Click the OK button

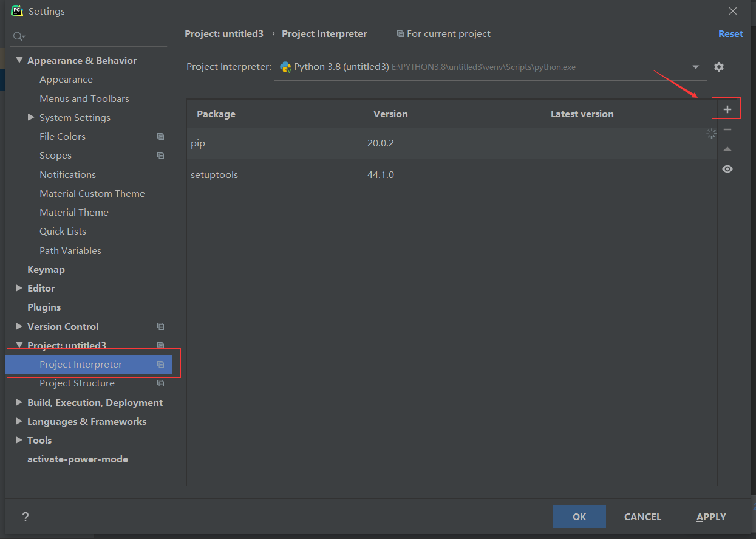(x=579, y=517)
